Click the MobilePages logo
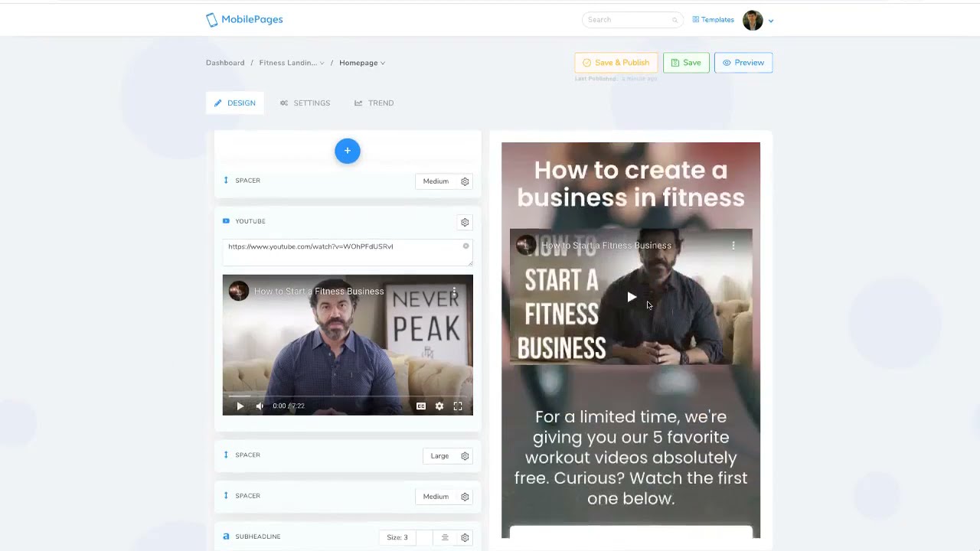This screenshot has width=980, height=551. point(244,20)
